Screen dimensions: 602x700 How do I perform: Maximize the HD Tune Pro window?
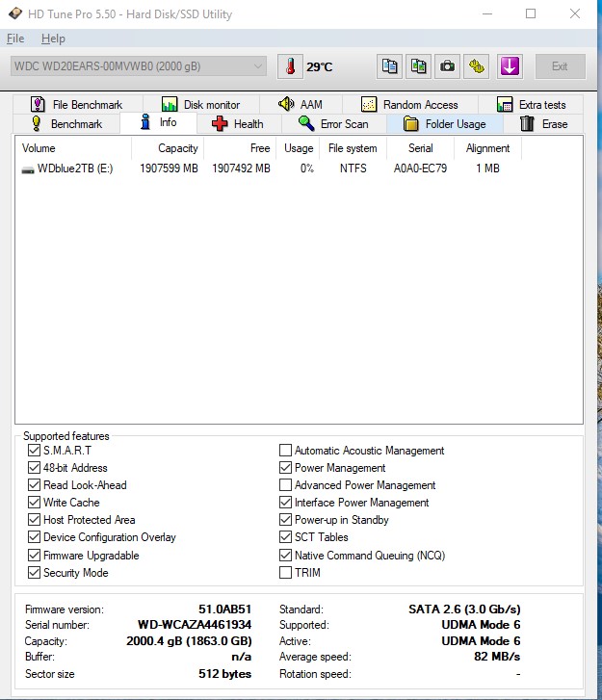point(531,13)
